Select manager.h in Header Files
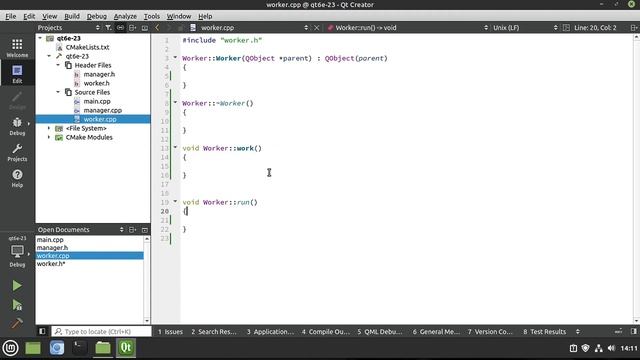This screenshot has width=640, height=360. [x=99, y=74]
